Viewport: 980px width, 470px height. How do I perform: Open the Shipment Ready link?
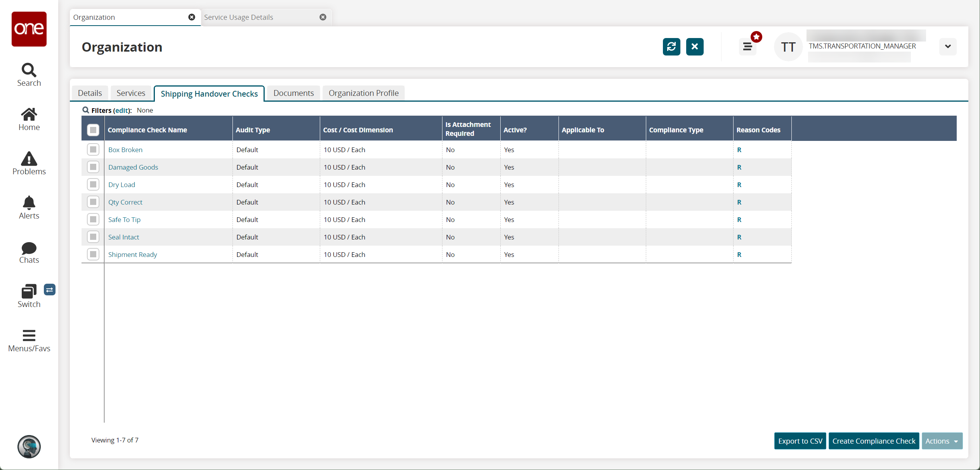tap(133, 255)
